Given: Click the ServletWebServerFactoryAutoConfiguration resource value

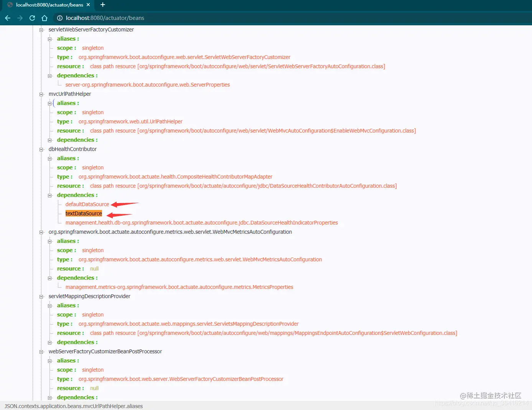Looking at the screenshot, I should [x=237, y=66].
